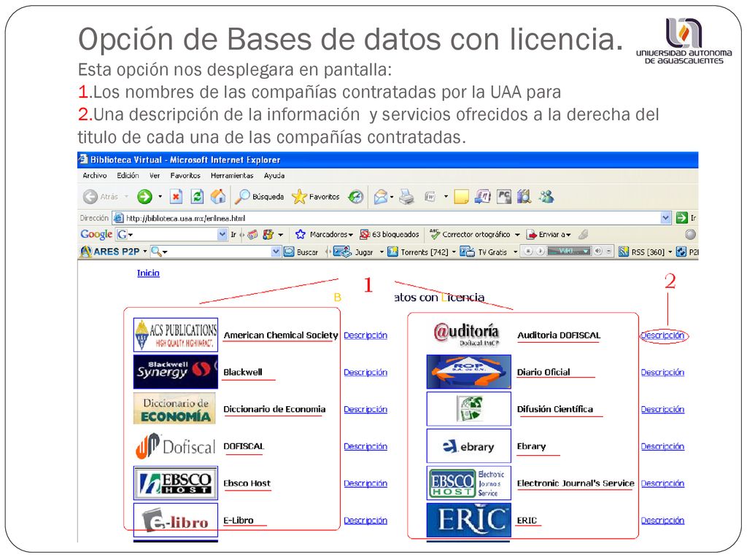Open the Ayuda menu
This screenshot has height=560, width=747.
tap(274, 175)
